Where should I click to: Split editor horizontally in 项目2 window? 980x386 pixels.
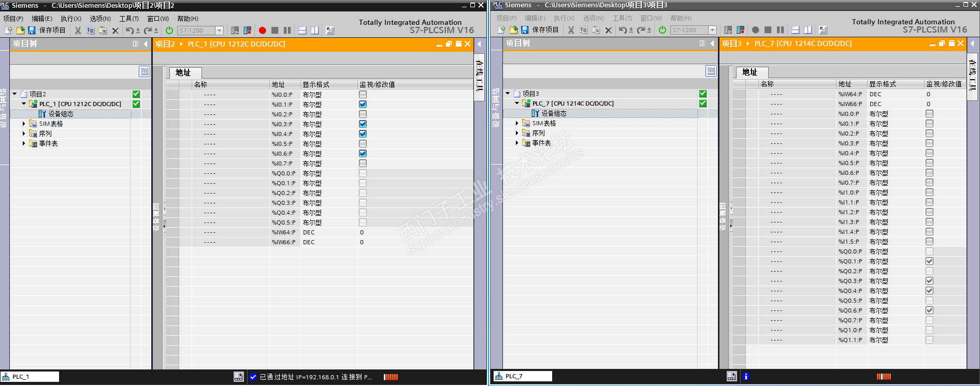click(x=302, y=31)
